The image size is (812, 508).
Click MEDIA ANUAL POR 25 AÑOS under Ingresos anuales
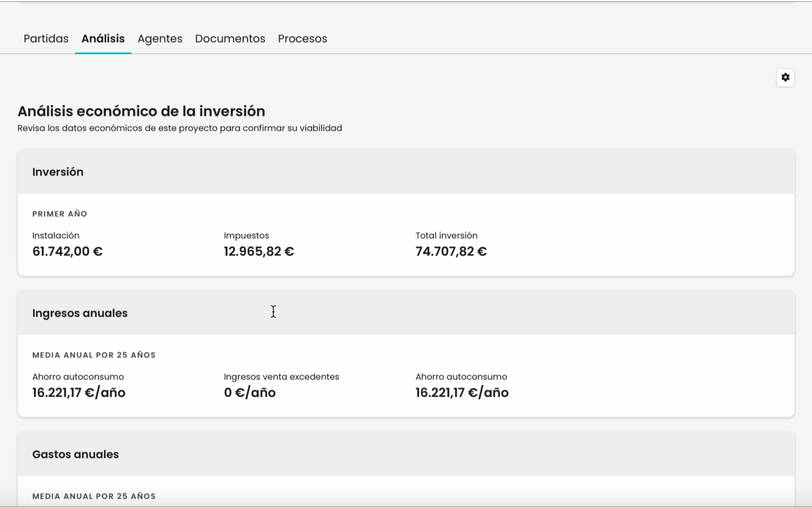(94, 355)
